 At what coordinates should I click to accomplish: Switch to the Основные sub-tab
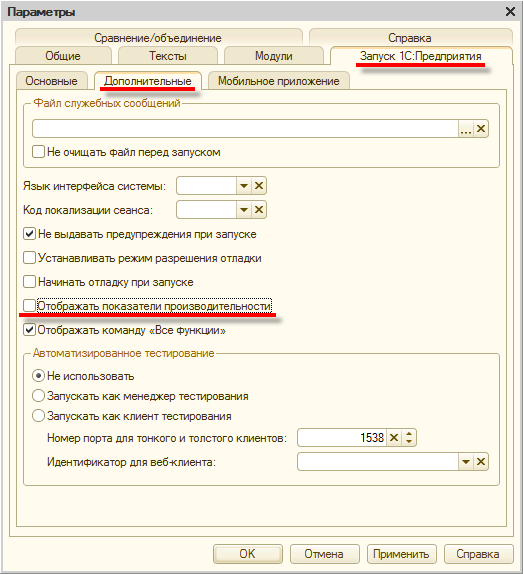pyautogui.click(x=52, y=81)
